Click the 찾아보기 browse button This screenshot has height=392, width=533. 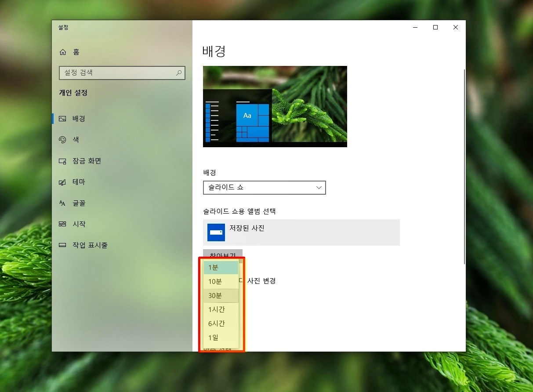click(223, 254)
